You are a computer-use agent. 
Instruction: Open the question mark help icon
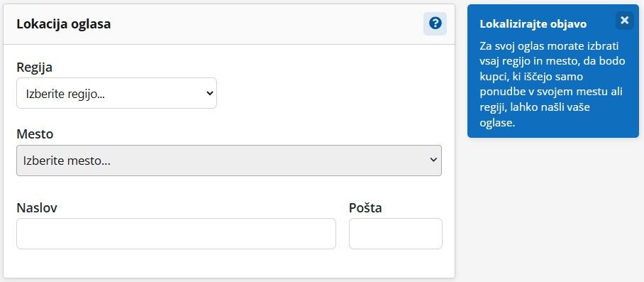point(435,23)
